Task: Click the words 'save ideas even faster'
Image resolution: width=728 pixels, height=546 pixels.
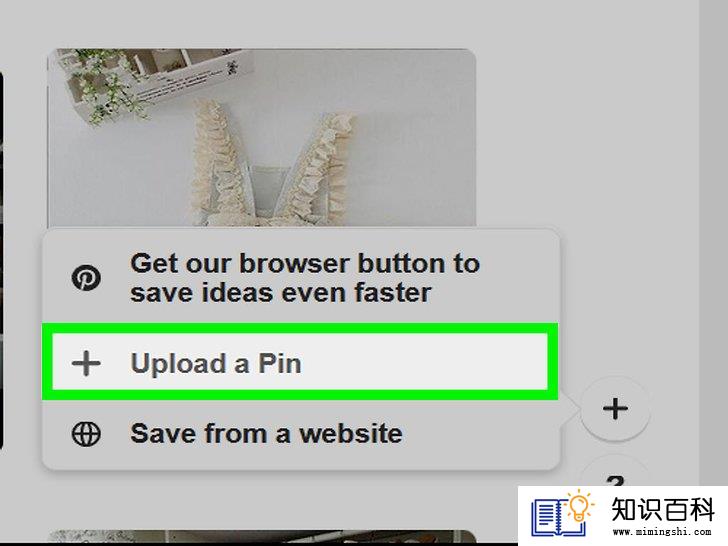Action: coord(281,293)
